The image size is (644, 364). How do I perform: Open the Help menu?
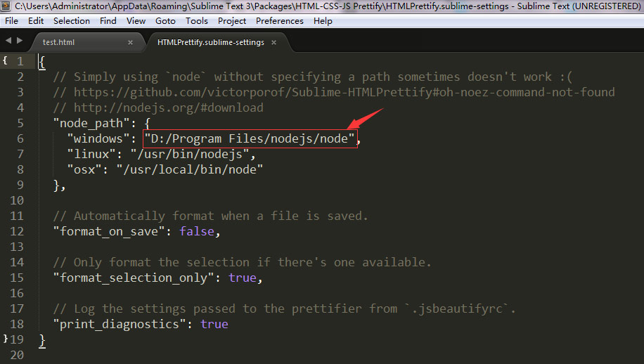point(323,21)
